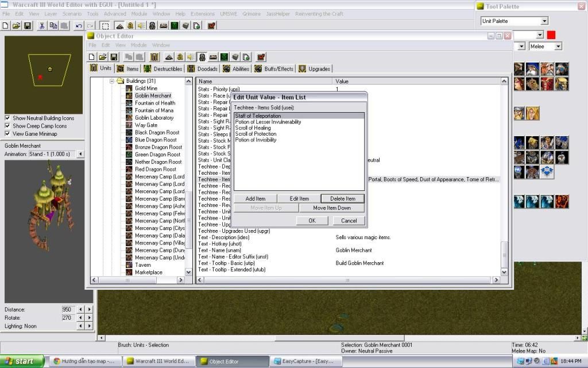The height and width of the screenshot is (368, 588).
Task: Click the Copy icon in World Editor toolbar
Action: 53,25
